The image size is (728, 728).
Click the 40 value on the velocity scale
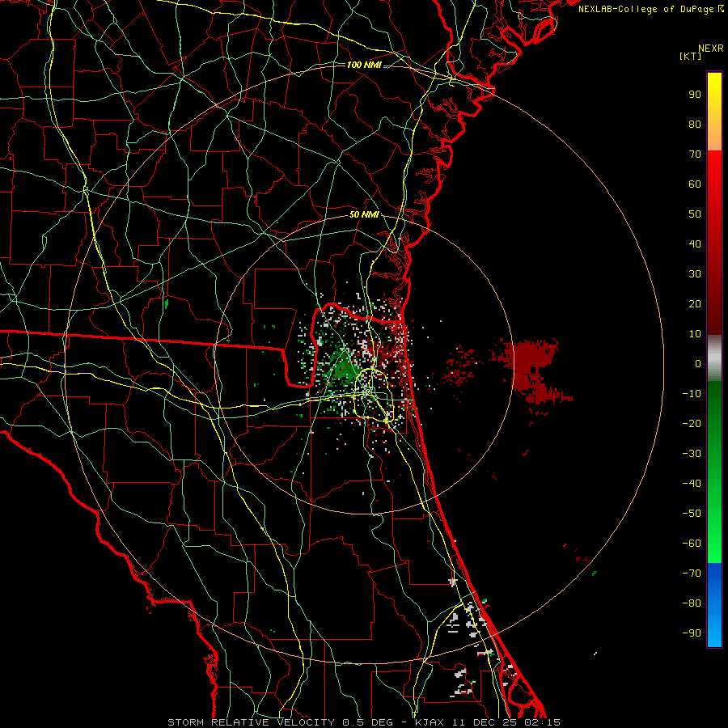tap(695, 244)
